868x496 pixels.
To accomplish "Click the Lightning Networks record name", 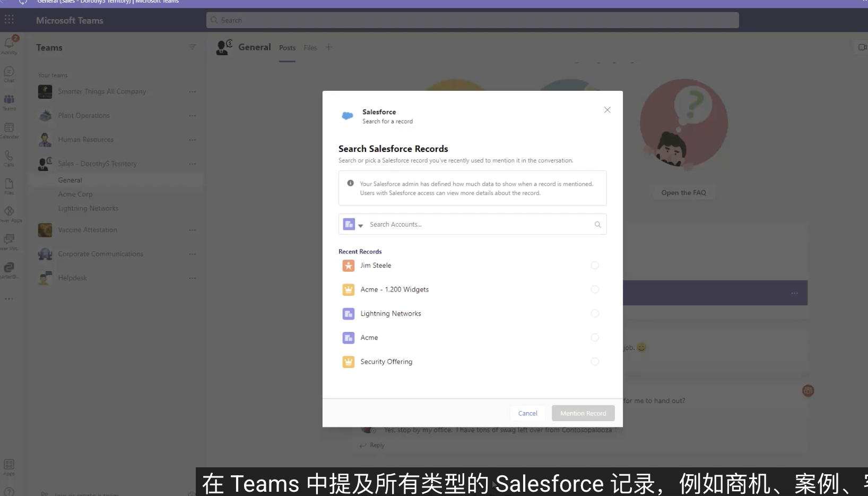I will pos(391,314).
